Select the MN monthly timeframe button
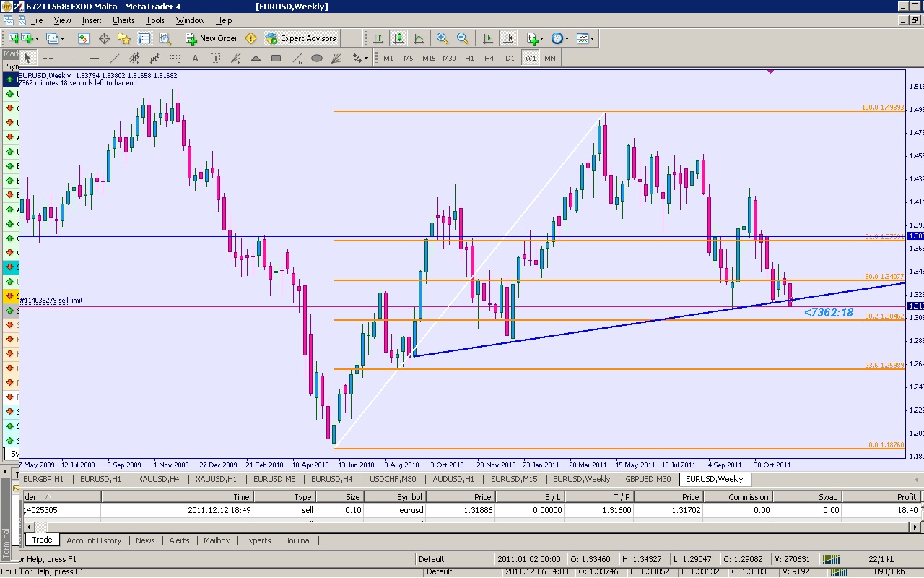Screen dimensions: 924x578 click(x=550, y=58)
